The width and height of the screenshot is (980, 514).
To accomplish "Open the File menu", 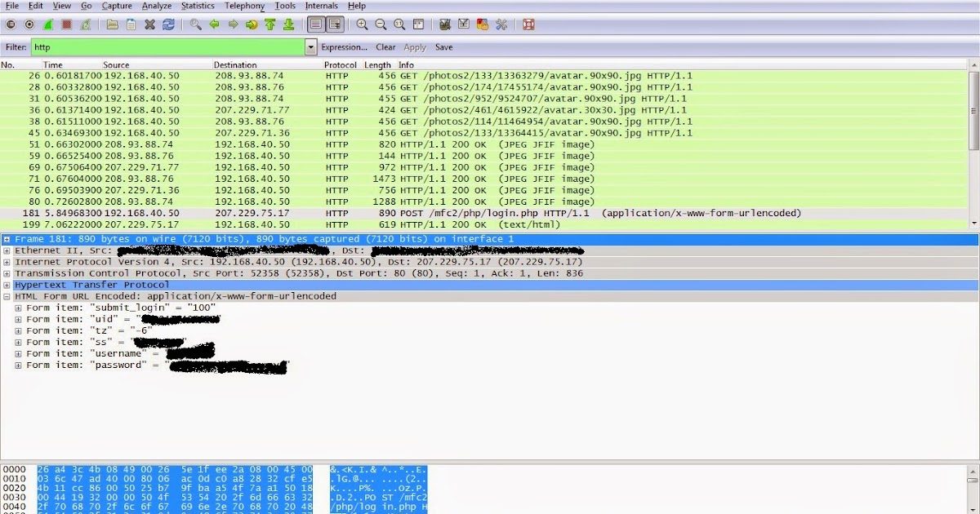I will point(12,6).
